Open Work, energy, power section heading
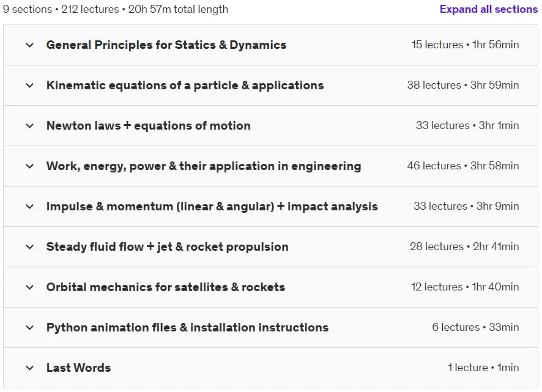Screen dimensions: 542x392 [x=204, y=166]
